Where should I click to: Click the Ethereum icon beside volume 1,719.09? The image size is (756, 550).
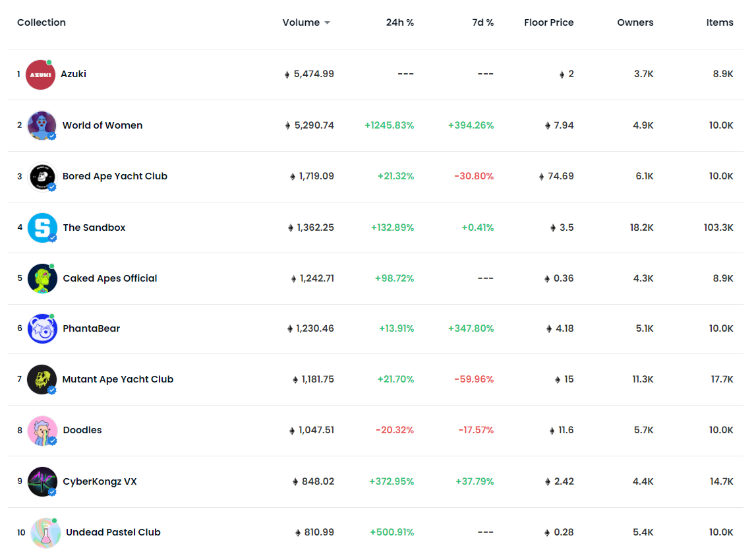pos(292,177)
